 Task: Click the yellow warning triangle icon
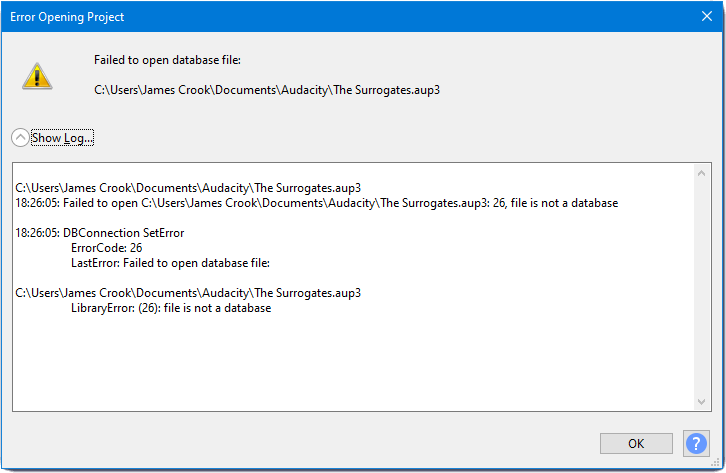37,76
